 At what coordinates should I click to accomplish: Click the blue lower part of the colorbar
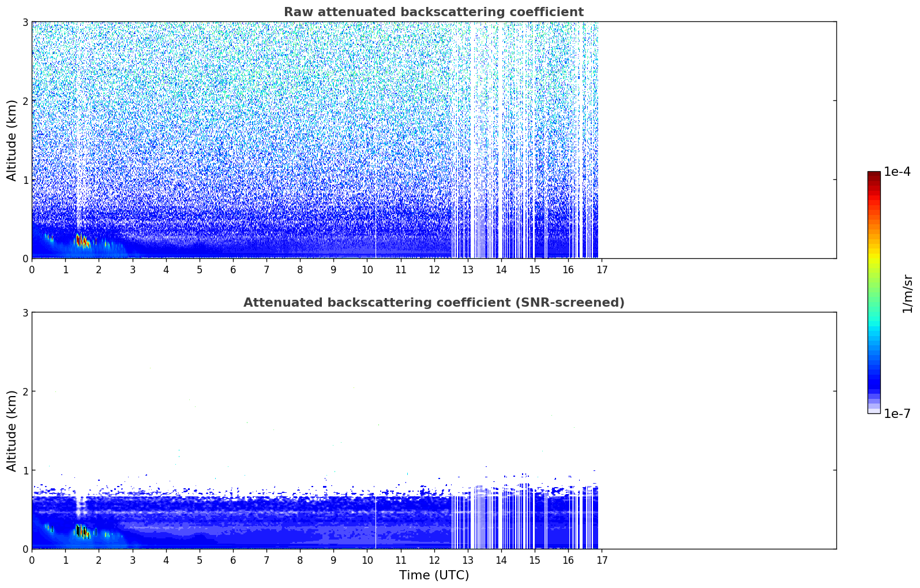(874, 369)
